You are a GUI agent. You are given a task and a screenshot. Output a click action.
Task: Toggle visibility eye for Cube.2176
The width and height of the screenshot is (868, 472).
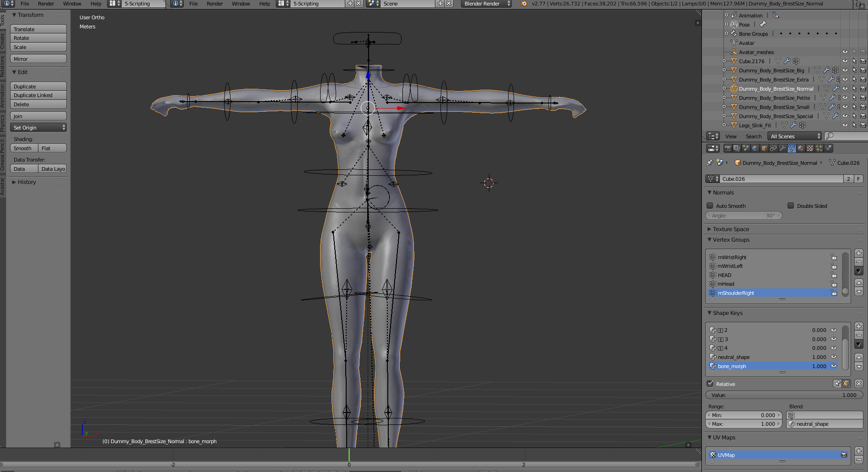point(845,61)
